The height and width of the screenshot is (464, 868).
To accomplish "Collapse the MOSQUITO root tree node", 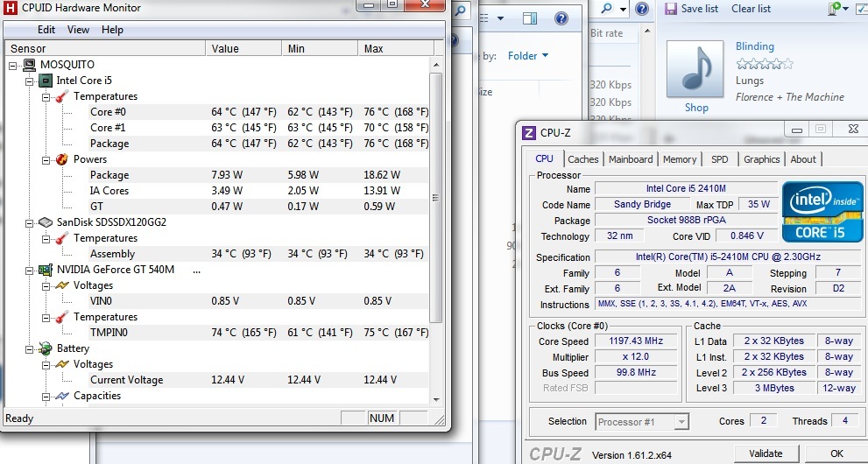I will (13, 65).
